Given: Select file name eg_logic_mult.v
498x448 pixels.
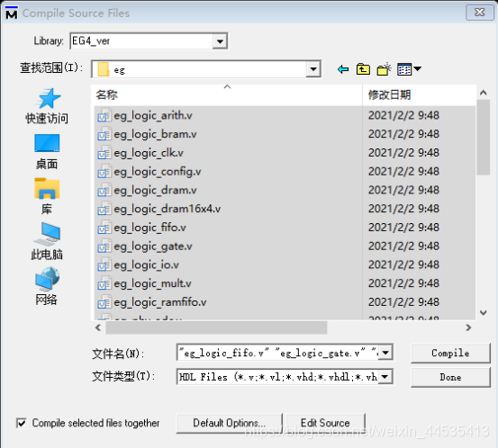Looking at the screenshot, I should pos(152,284).
